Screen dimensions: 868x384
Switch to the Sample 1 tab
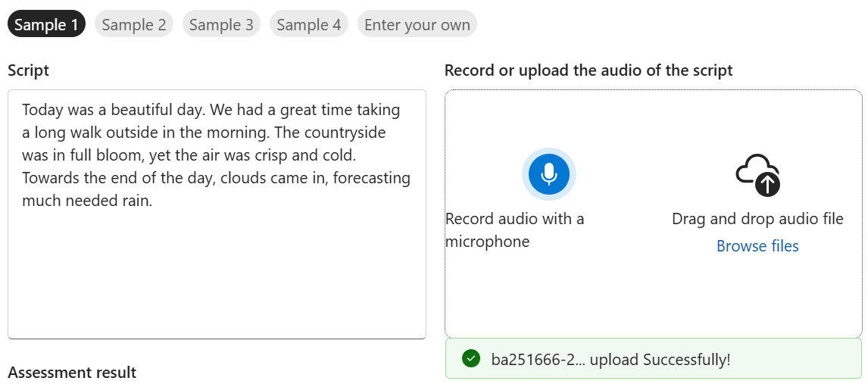pyautogui.click(x=46, y=24)
